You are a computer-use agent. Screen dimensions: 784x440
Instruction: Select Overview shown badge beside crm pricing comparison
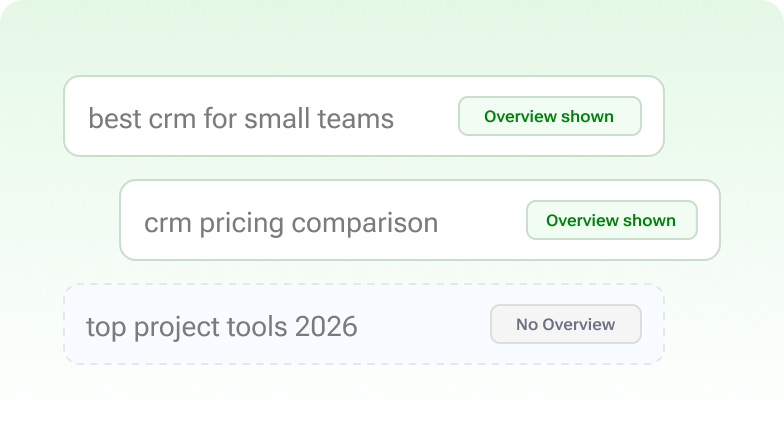click(612, 220)
